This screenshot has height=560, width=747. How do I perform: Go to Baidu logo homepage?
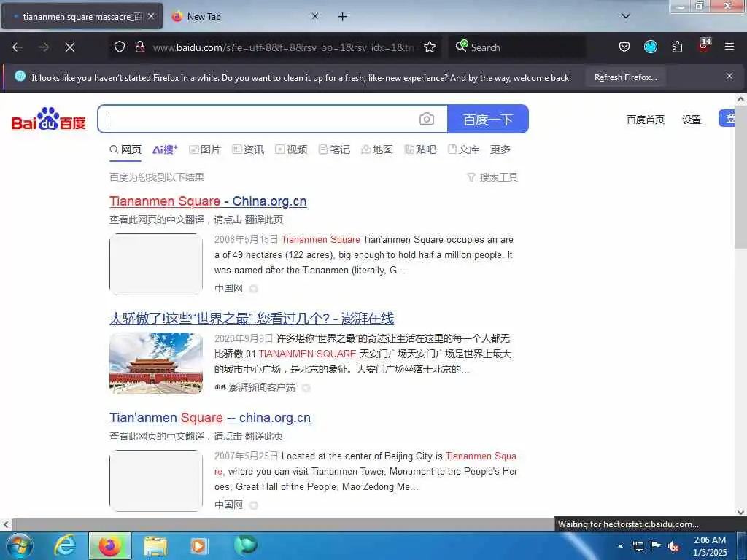pos(49,119)
